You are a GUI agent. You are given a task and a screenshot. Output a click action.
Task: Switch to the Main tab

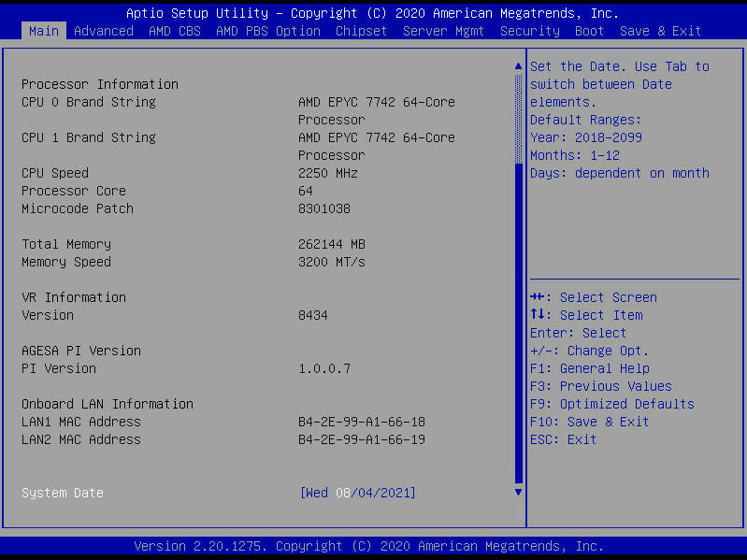[44, 31]
